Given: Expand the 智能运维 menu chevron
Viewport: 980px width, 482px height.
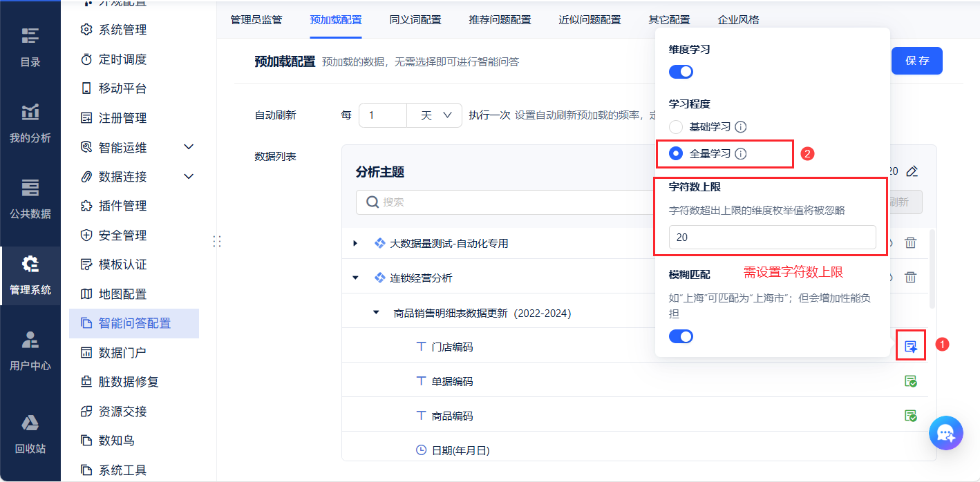Looking at the screenshot, I should (x=189, y=147).
